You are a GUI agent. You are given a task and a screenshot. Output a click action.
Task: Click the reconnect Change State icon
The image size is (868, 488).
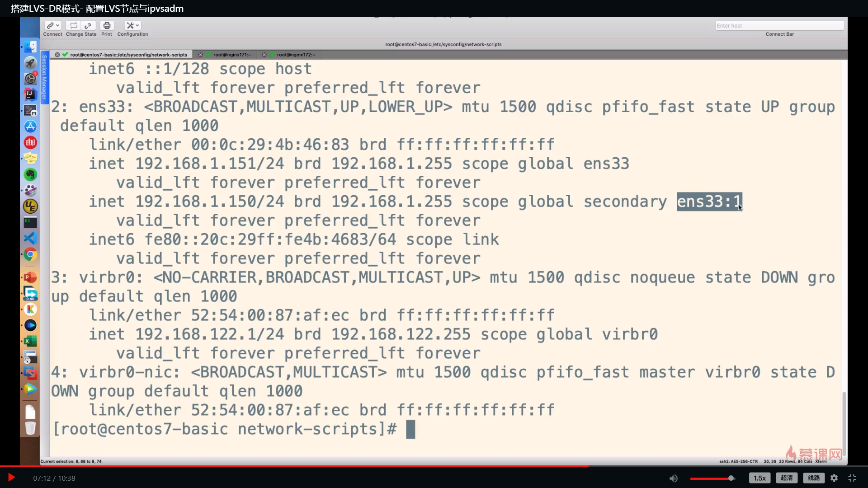pyautogui.click(x=73, y=26)
